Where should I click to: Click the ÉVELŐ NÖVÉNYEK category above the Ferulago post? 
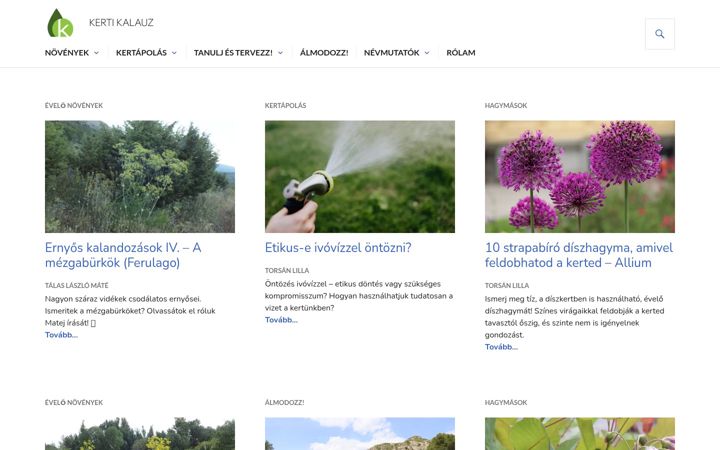(x=73, y=106)
